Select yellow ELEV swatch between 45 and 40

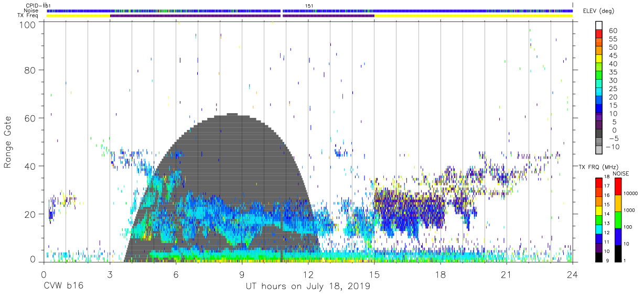tap(599, 59)
